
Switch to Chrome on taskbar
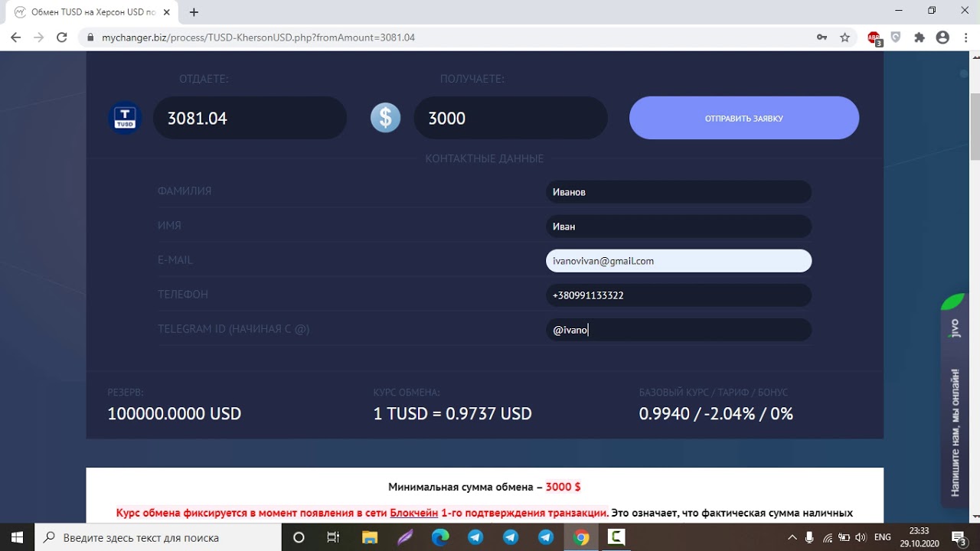pyautogui.click(x=581, y=537)
